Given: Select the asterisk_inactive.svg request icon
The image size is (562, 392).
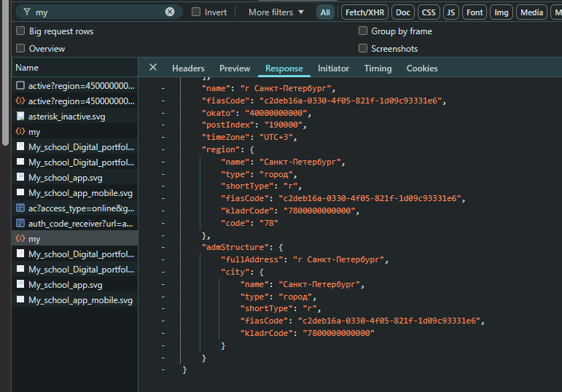Looking at the screenshot, I should (20, 117).
